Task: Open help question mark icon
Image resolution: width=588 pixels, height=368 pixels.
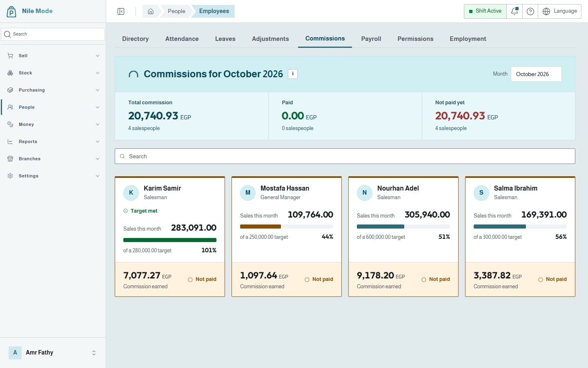Action: 530,11
